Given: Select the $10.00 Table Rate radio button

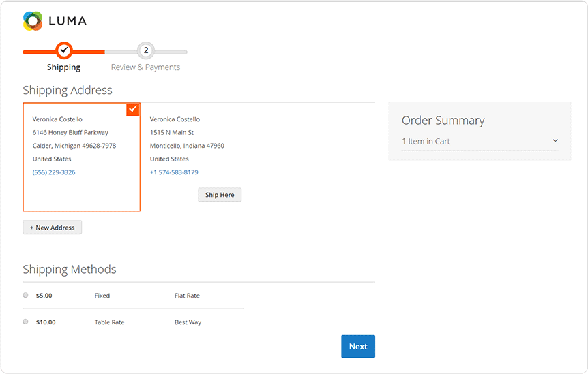Looking at the screenshot, I should click(x=26, y=322).
